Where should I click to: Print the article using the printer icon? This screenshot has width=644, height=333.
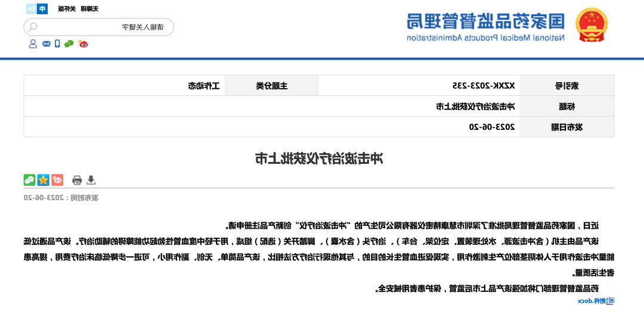77,180
